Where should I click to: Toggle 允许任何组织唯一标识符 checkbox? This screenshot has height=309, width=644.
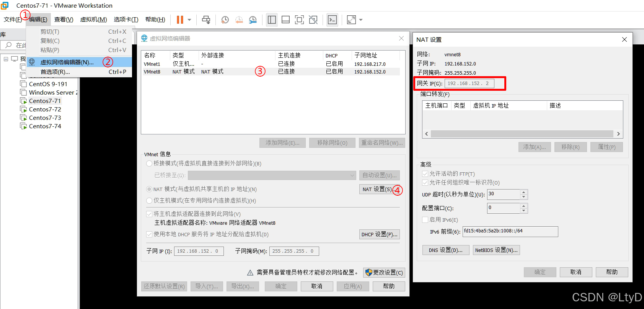(x=425, y=183)
